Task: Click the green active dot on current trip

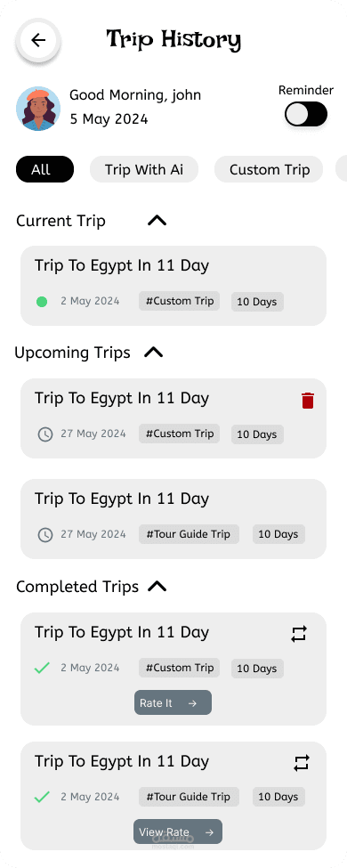Action: pyautogui.click(x=42, y=302)
